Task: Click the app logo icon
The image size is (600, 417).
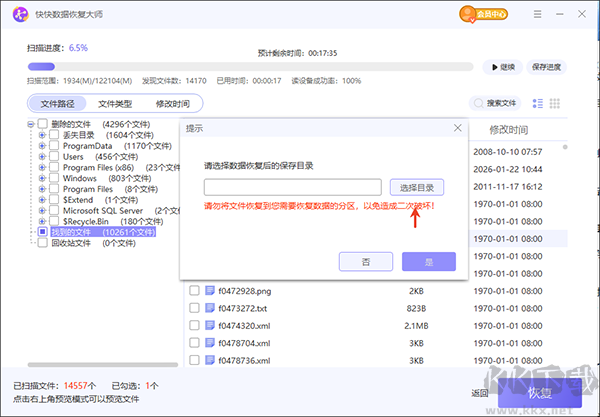Action: coord(21,15)
